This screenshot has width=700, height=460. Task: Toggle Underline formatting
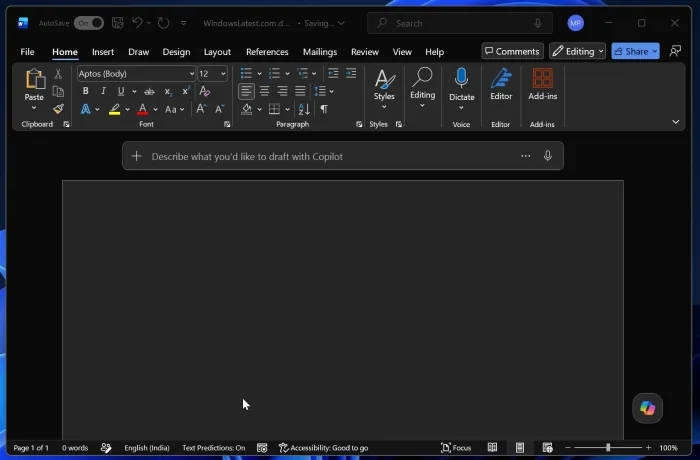click(121, 91)
